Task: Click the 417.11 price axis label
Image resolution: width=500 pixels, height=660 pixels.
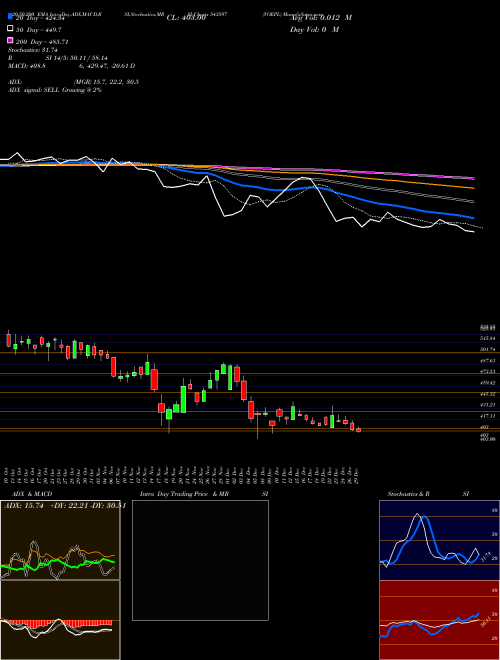Action: [487, 416]
